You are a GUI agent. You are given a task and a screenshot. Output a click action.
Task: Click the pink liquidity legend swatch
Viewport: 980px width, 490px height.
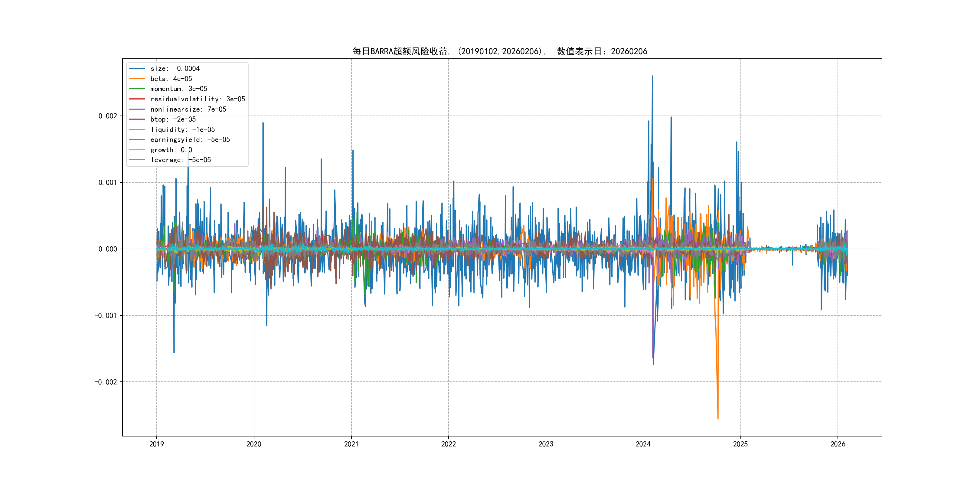[x=137, y=129]
